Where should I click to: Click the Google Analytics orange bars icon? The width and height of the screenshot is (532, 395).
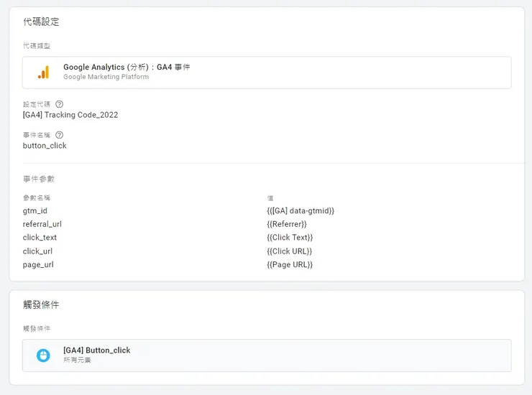44,73
